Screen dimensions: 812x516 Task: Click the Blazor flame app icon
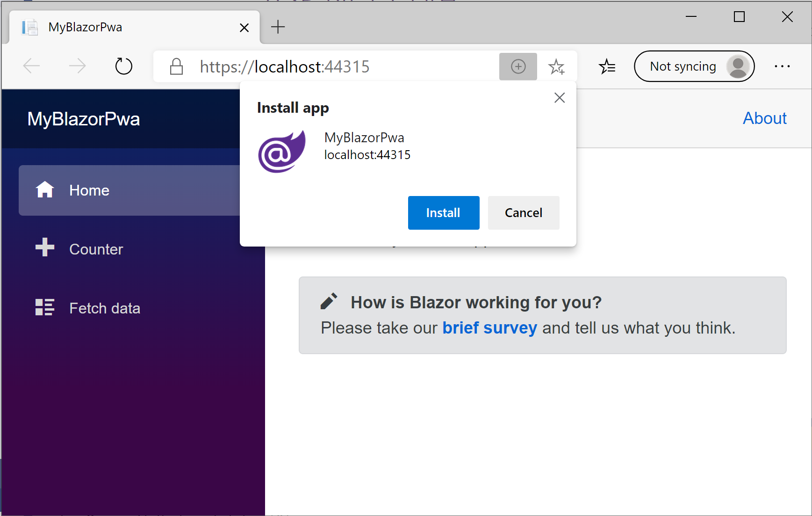pos(281,151)
